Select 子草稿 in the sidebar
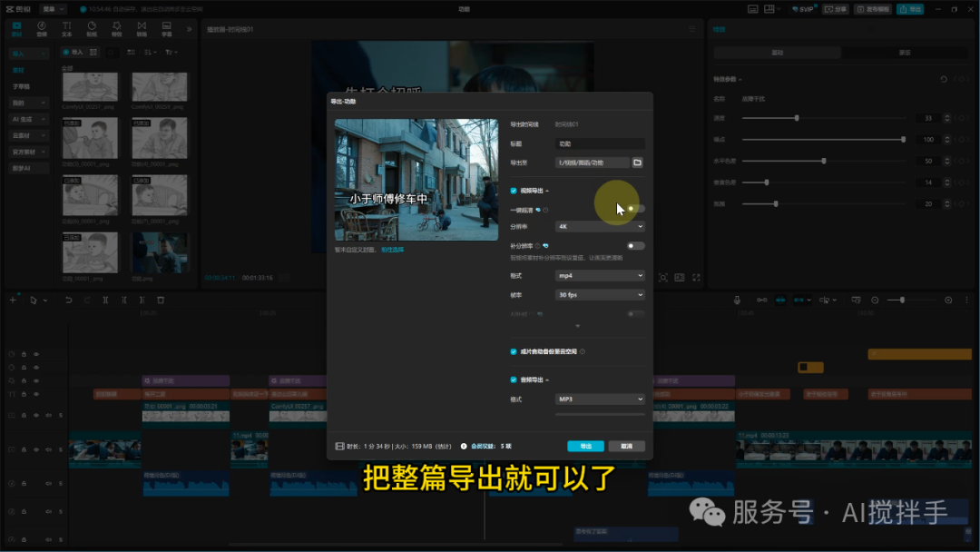 [x=21, y=86]
